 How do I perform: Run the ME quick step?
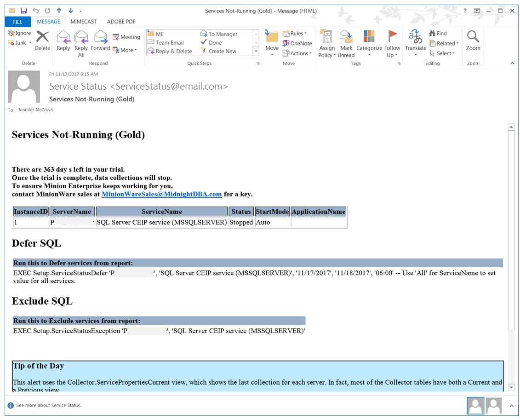pyautogui.click(x=155, y=34)
